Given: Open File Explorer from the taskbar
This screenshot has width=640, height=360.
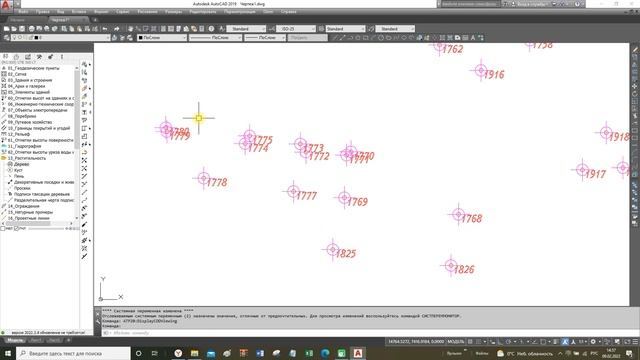Looking at the screenshot, I should point(195,353).
